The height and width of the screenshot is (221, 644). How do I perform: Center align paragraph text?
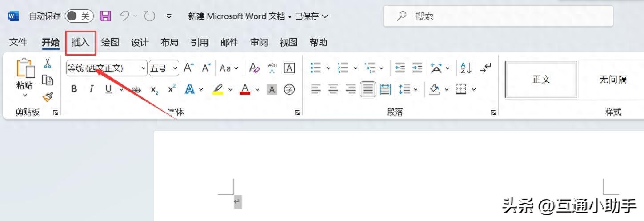pos(333,89)
